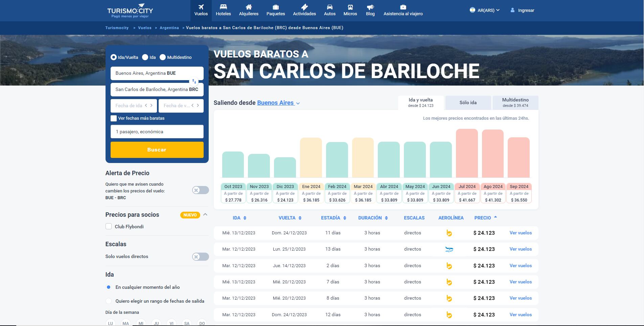Open Micros bus icon in top nav
The width and height of the screenshot is (644, 326).
click(x=350, y=7)
